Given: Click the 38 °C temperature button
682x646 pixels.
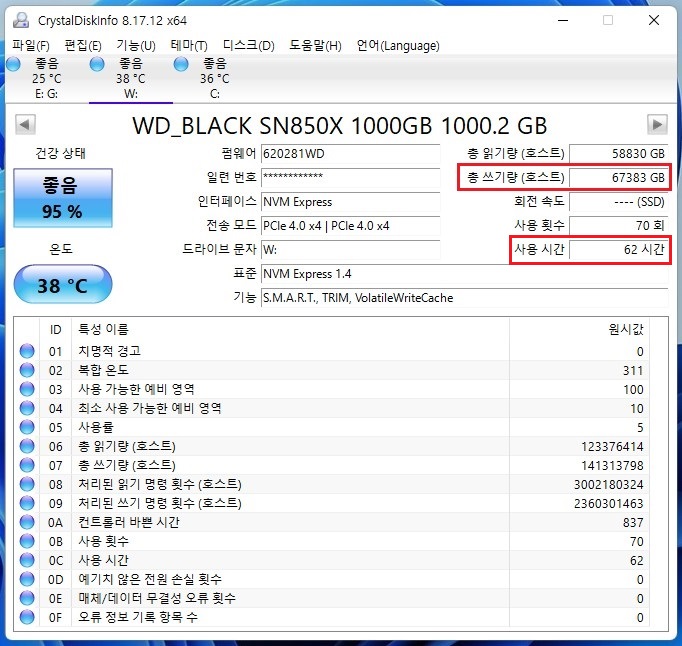Looking at the screenshot, I should point(63,285).
